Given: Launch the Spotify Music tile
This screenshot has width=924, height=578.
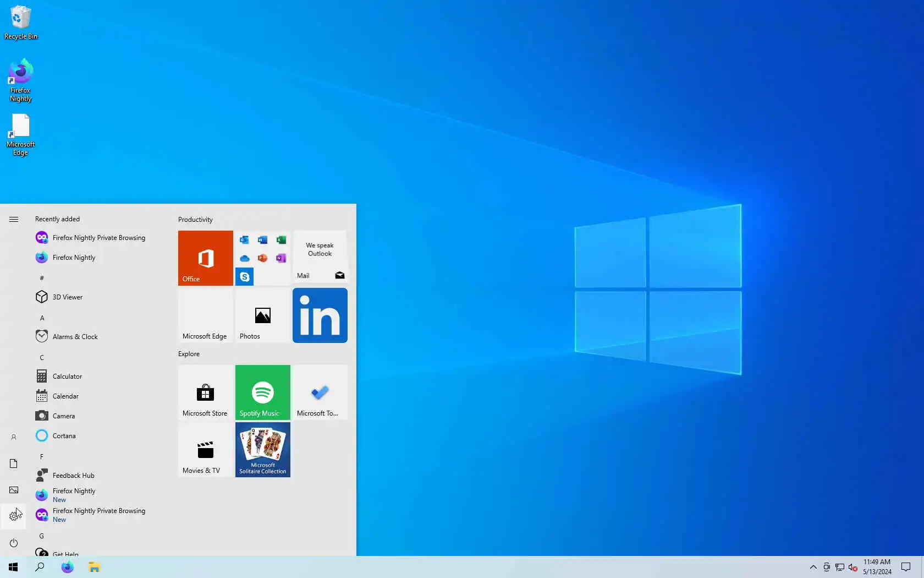Looking at the screenshot, I should coord(263,392).
